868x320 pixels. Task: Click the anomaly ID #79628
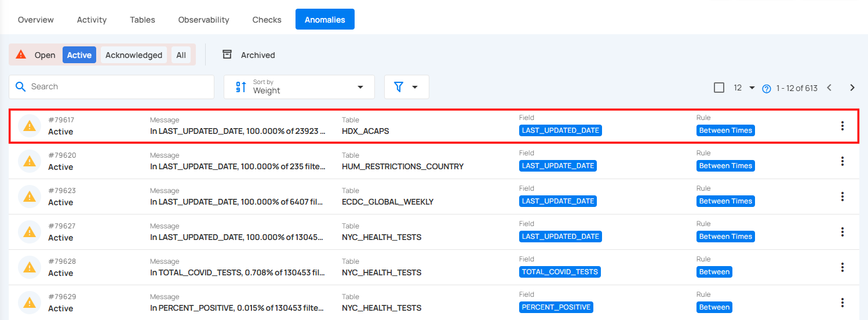(x=62, y=261)
